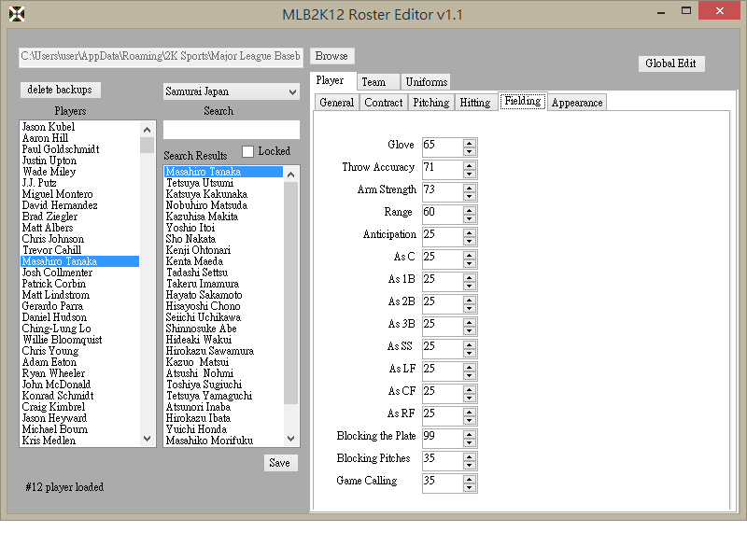Viewport: 747px width, 560px height.
Task: Click the Save button
Action: tap(280, 463)
